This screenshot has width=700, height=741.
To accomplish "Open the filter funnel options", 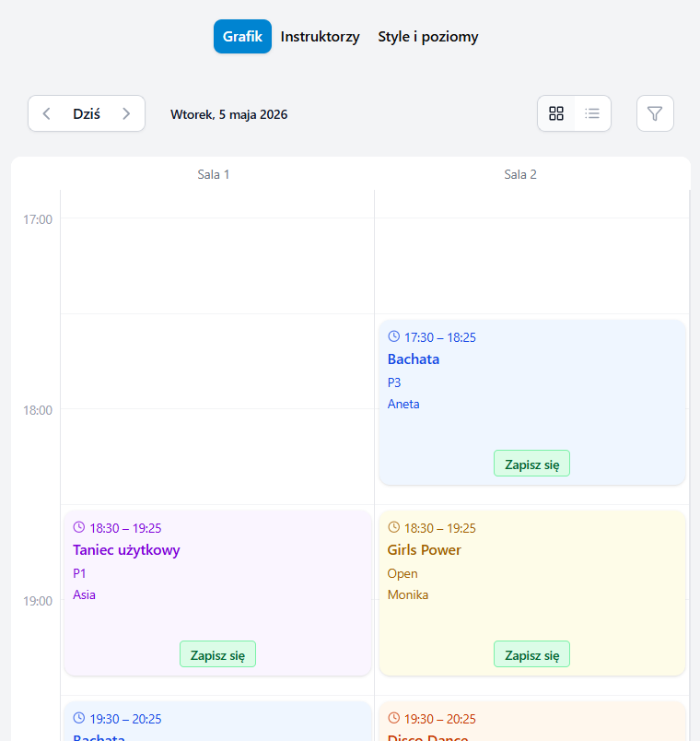I will click(655, 113).
